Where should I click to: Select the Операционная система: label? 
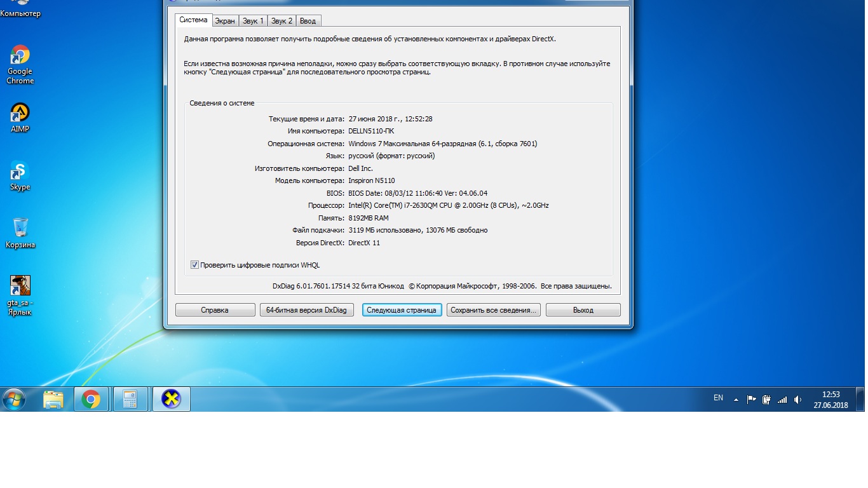(306, 144)
